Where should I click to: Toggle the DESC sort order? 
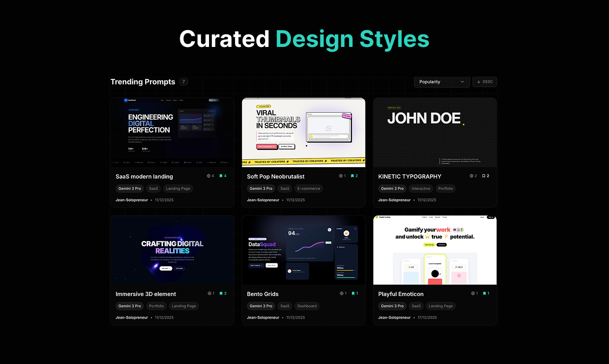coord(484,82)
